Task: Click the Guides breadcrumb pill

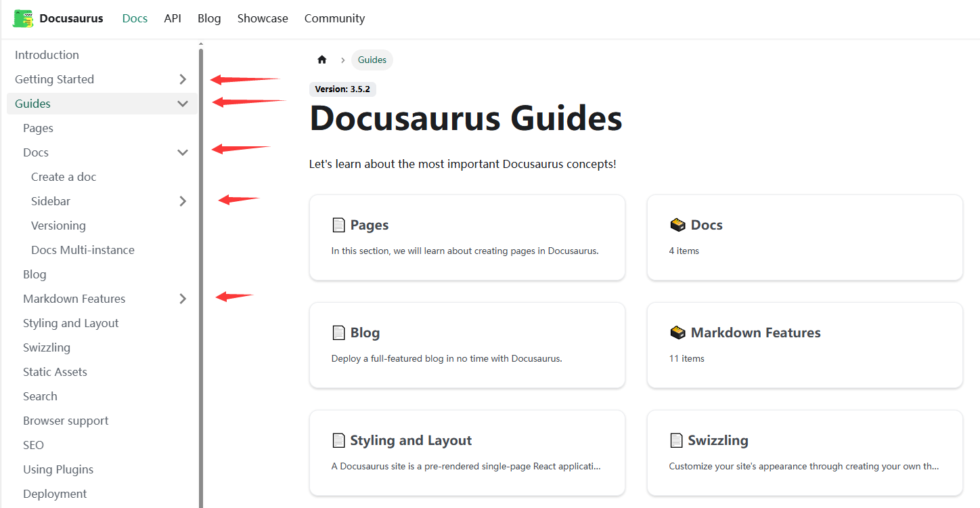Action: 372,60
